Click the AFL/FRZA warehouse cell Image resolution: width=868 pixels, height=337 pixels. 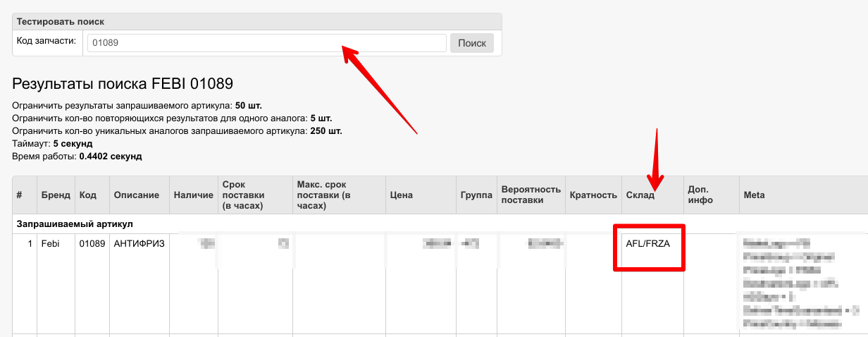click(x=647, y=244)
